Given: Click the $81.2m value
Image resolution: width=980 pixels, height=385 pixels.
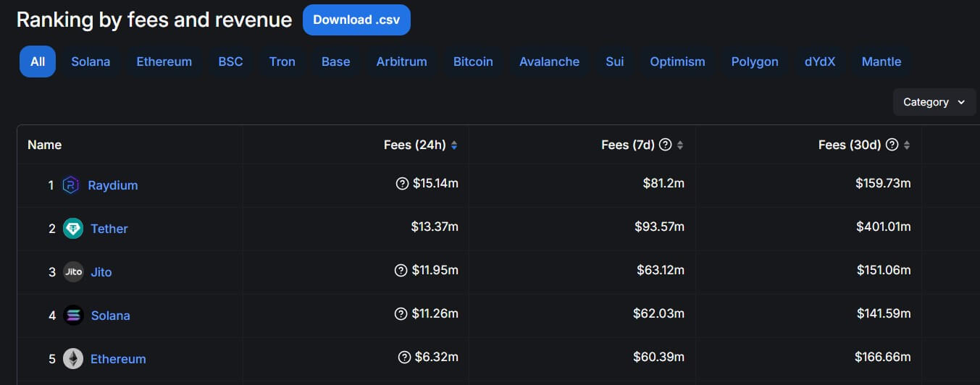Looking at the screenshot, I should coord(663,184).
